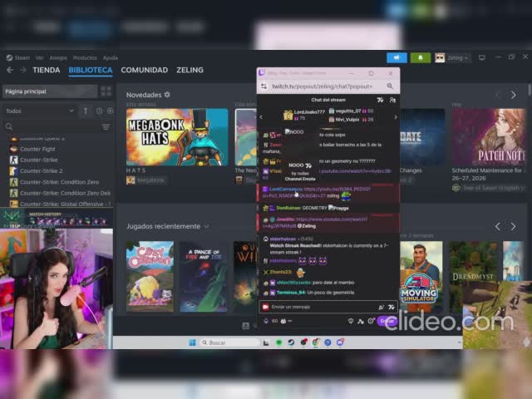The height and width of the screenshot is (399, 532).
Task: Open advanced filter options icon
Action: (x=106, y=127)
